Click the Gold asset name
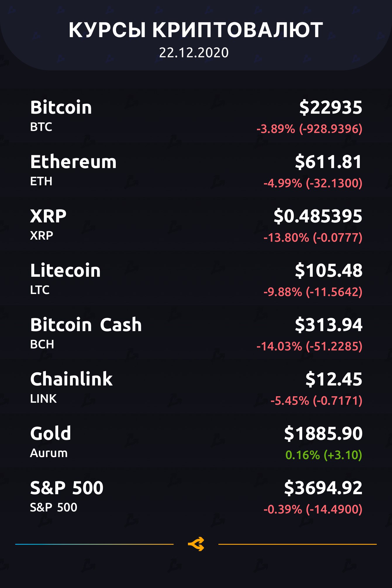Viewport: 392px width, 588px height. pyautogui.click(x=51, y=433)
